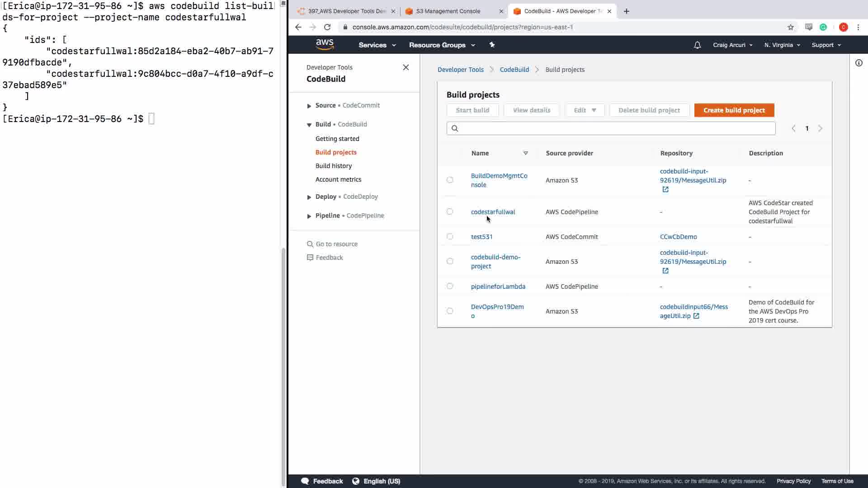Close the Developer Tools side navigation panel
This screenshot has height=488, width=868.
tap(406, 67)
